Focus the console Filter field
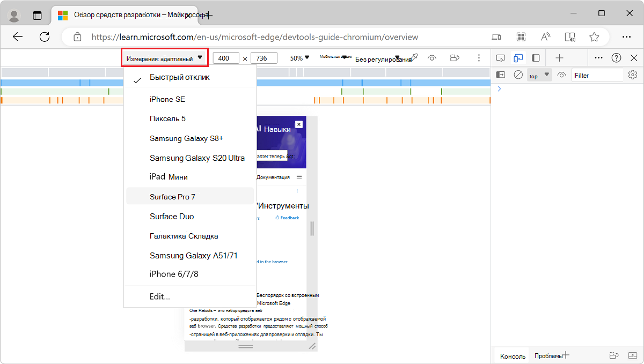The width and height of the screenshot is (644, 364). 597,75
